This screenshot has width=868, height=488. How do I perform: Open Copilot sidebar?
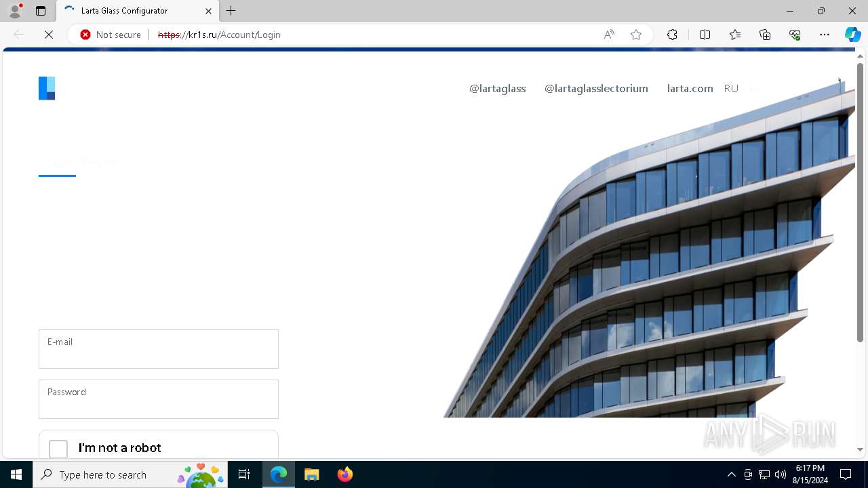click(x=852, y=35)
